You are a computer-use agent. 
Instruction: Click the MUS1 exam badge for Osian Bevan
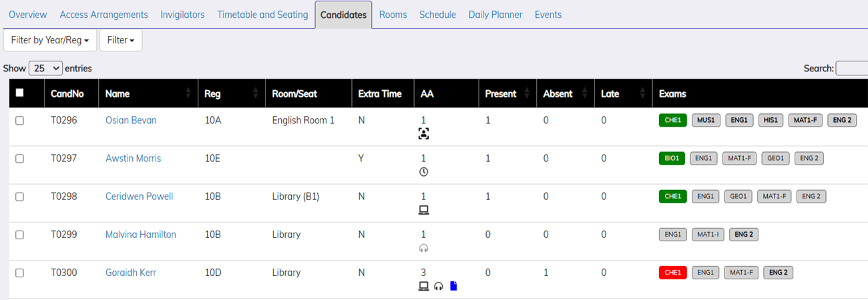[705, 121]
